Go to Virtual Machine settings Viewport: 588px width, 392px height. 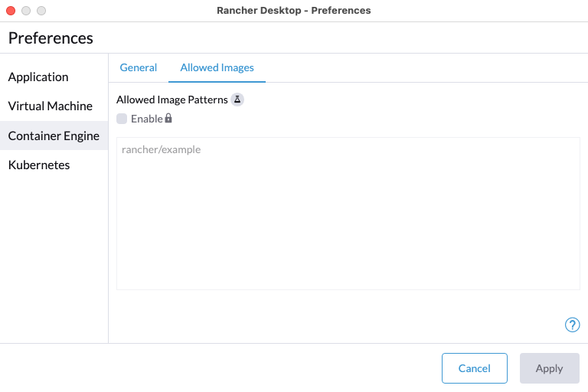[50, 106]
